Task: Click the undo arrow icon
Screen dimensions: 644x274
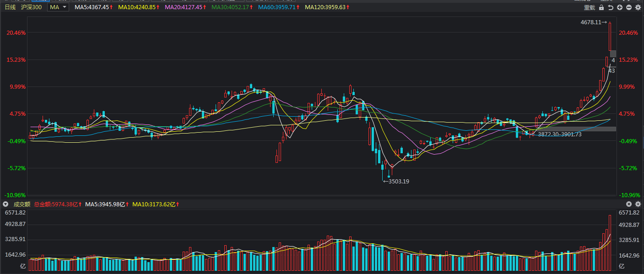Action: [611, 7]
